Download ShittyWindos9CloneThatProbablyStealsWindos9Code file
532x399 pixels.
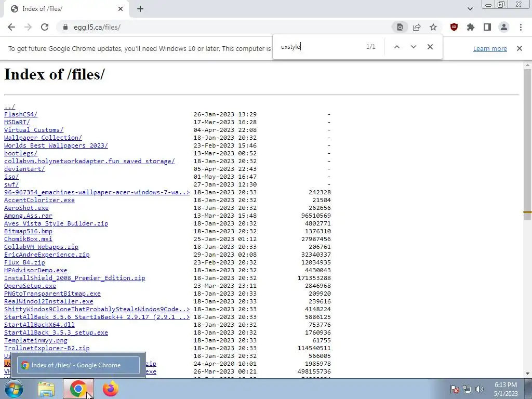97,310
